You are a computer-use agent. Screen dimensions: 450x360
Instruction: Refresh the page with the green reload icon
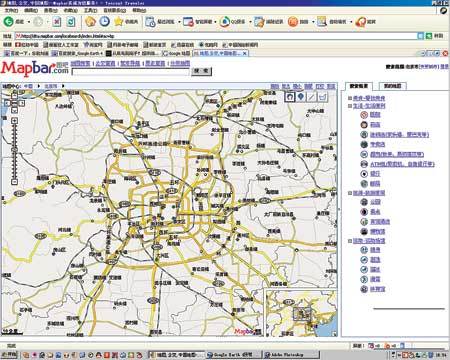coord(71,22)
